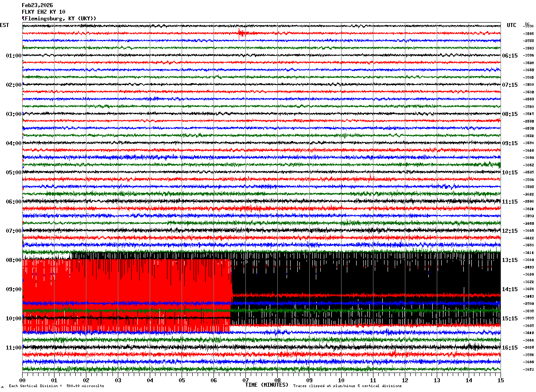
Task: Click the x-axis minute tick label '07'
Action: [x=245, y=380]
